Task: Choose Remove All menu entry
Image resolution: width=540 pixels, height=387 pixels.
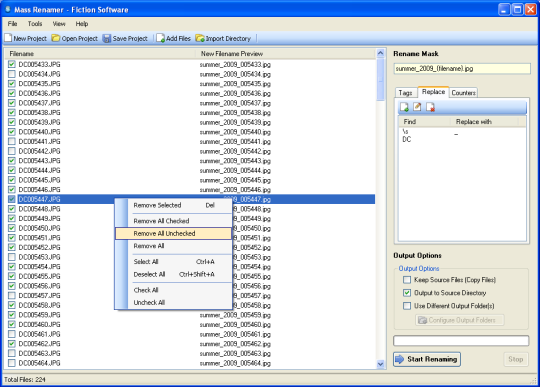Action: 173,246
